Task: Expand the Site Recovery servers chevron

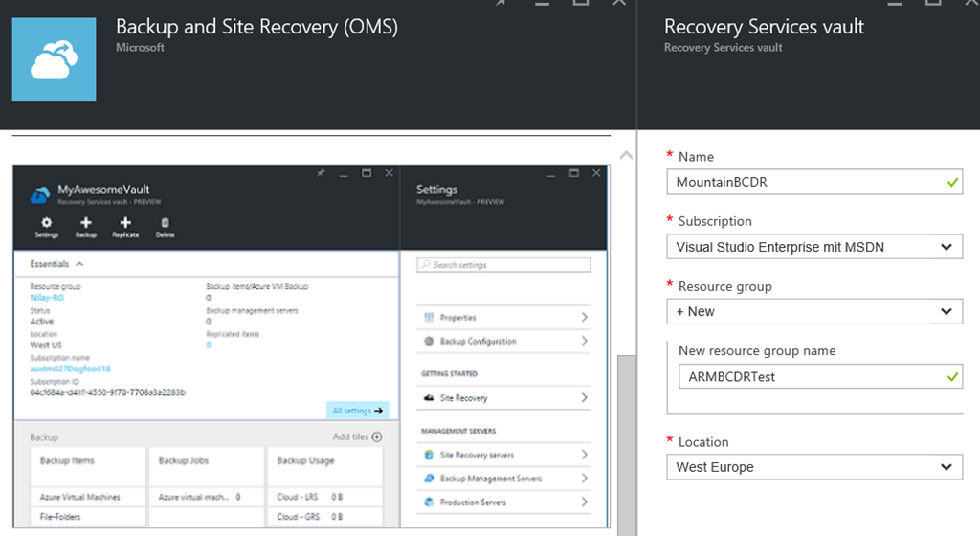Action: 585,455
